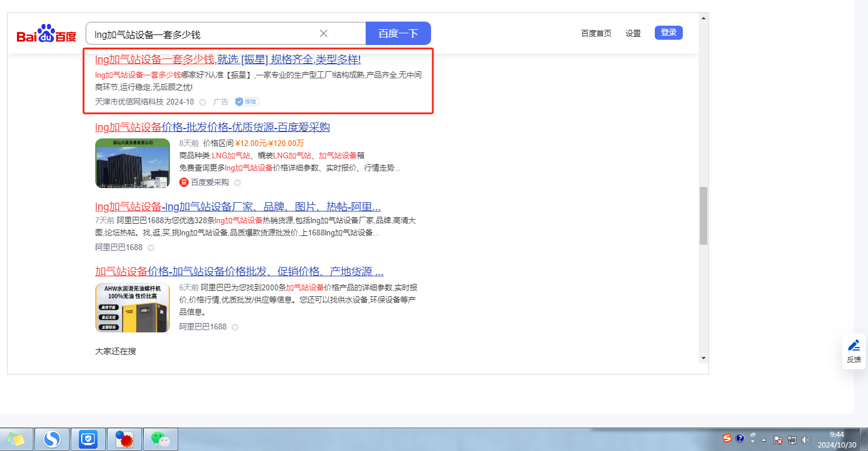Expand the arrow beside 阿里巴巴1688 under the 加气站设备价格 result

(235, 327)
